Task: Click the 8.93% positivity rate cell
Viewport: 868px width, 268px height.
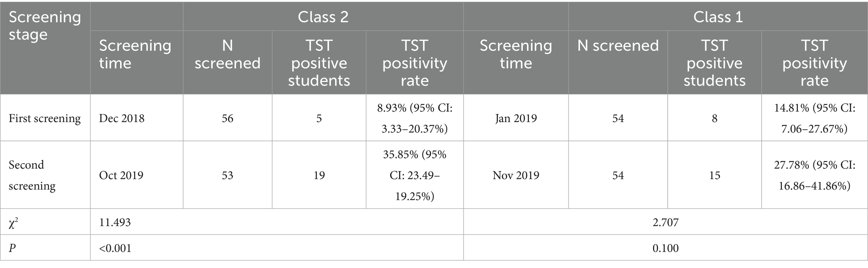Action: 414,118
